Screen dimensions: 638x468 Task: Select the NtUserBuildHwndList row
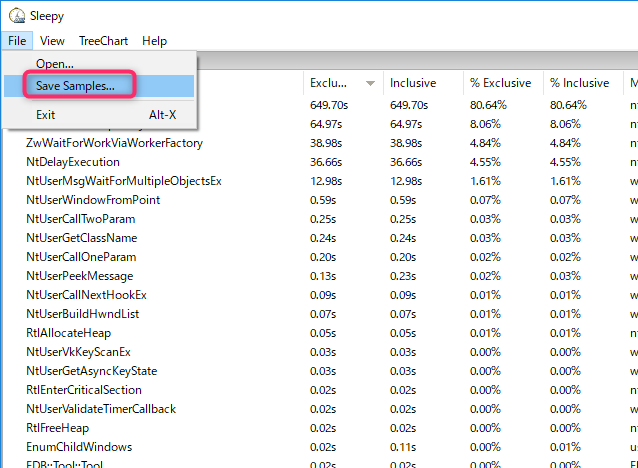[319, 314]
